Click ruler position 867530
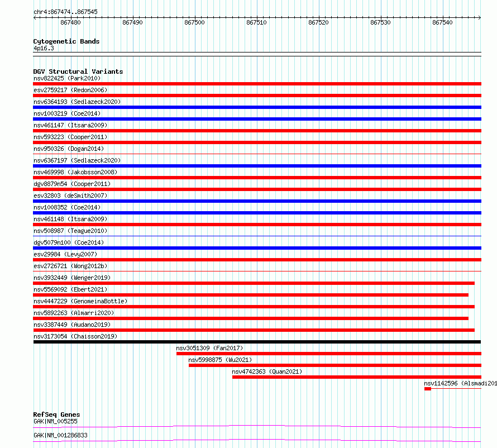The width and height of the screenshot is (497, 448). pos(380,22)
